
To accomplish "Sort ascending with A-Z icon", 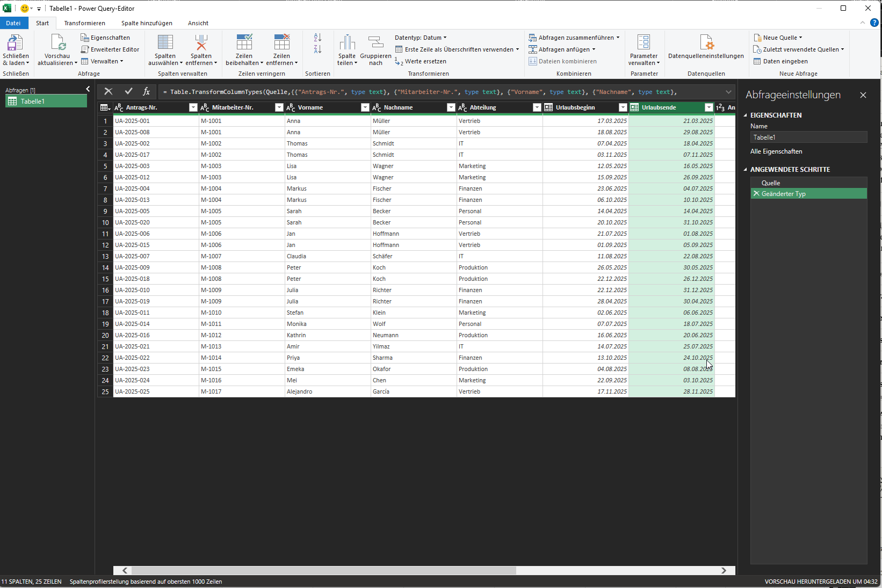I will pyautogui.click(x=317, y=38).
